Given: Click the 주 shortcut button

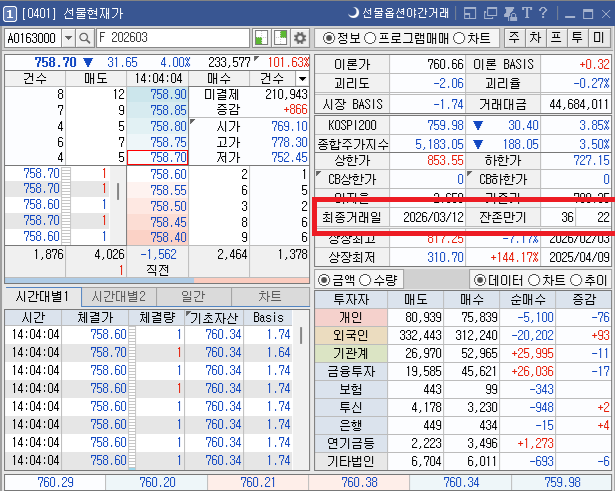Looking at the screenshot, I should 514,38.
